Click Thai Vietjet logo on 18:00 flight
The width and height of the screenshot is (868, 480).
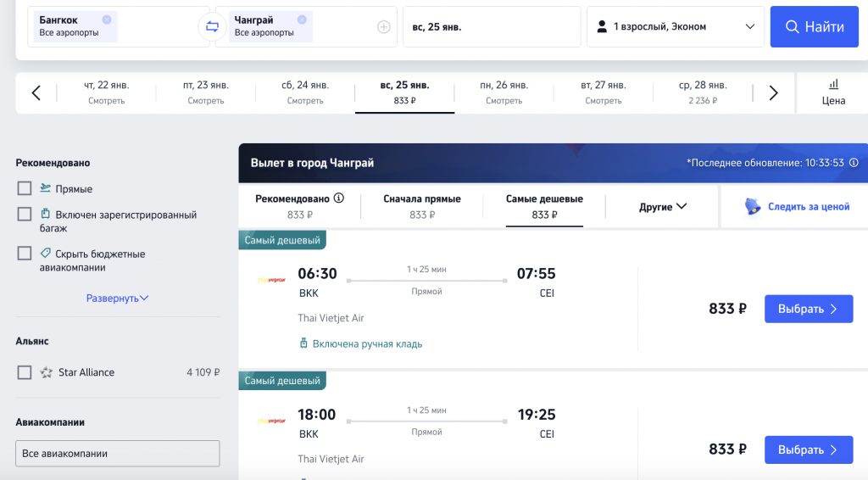coord(271,421)
